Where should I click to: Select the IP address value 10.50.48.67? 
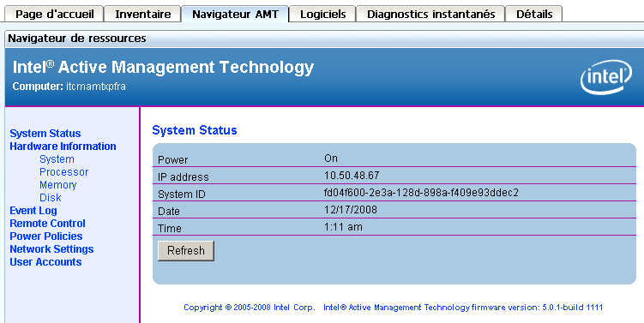[x=352, y=176]
